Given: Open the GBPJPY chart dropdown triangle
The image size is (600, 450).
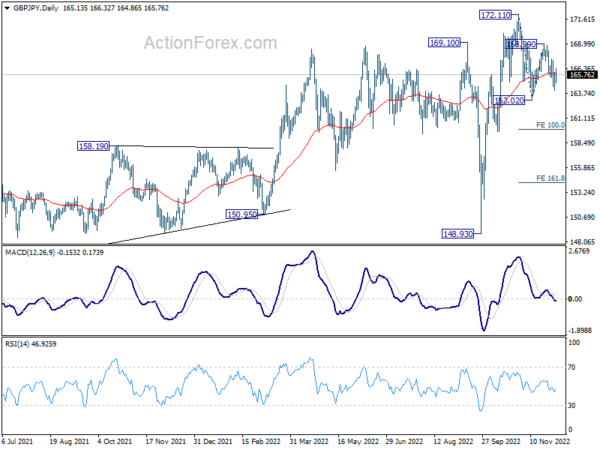Looking at the screenshot, I should 7,8.
